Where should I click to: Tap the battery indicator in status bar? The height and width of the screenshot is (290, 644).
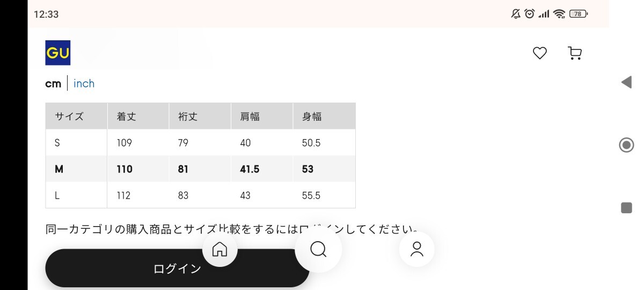[x=579, y=14]
